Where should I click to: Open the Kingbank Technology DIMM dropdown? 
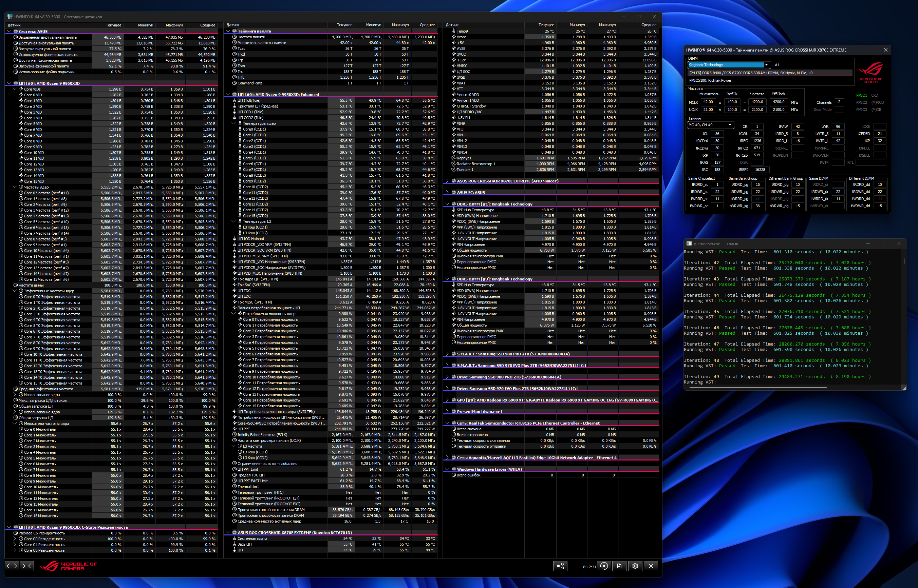[x=766, y=65]
